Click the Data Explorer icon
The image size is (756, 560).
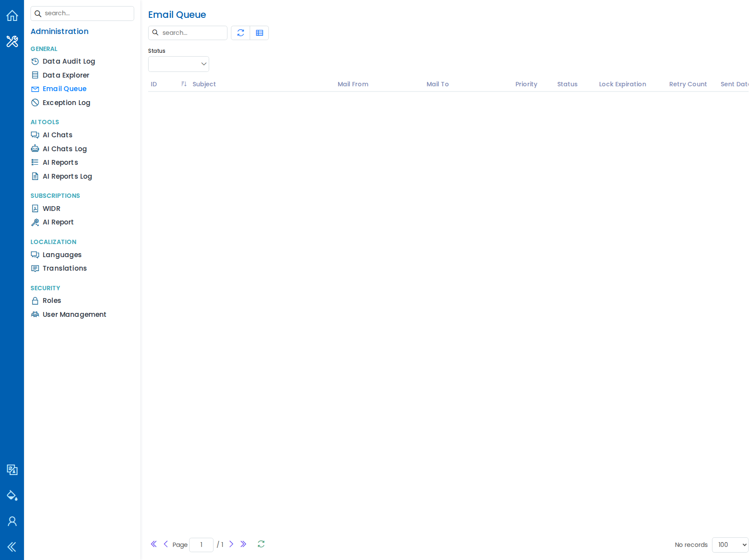(35, 75)
